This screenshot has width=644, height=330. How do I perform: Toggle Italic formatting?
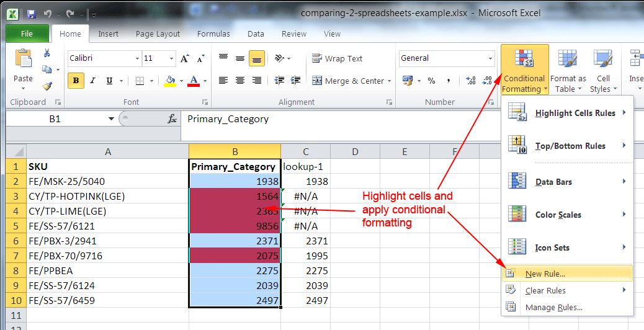click(92, 81)
